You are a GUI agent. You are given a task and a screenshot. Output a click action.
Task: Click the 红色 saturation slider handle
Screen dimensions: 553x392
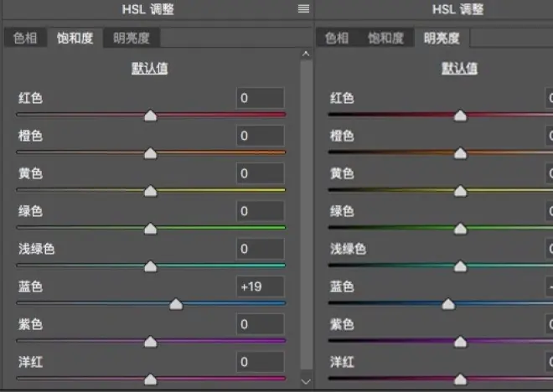tap(151, 116)
